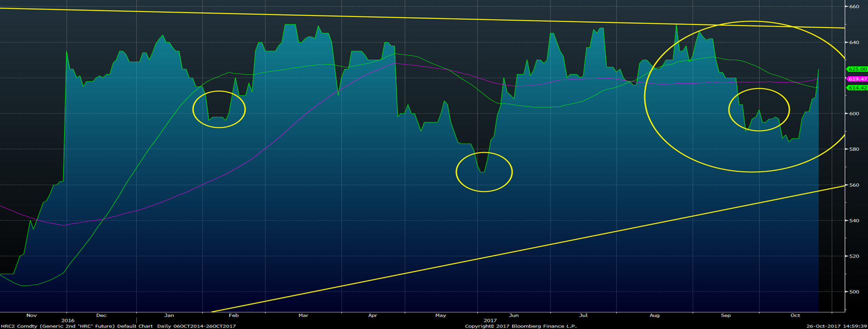Select the Mar label on time axis
The width and height of the screenshot is (868, 329).
pos(303,315)
